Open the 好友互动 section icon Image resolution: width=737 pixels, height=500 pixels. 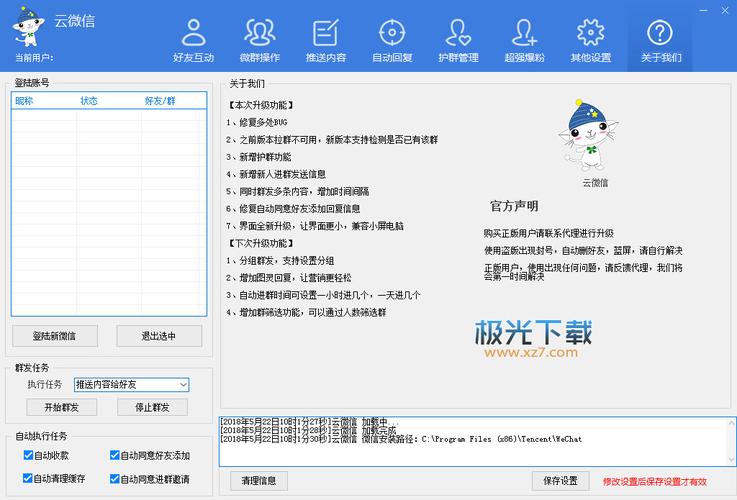pos(194,32)
